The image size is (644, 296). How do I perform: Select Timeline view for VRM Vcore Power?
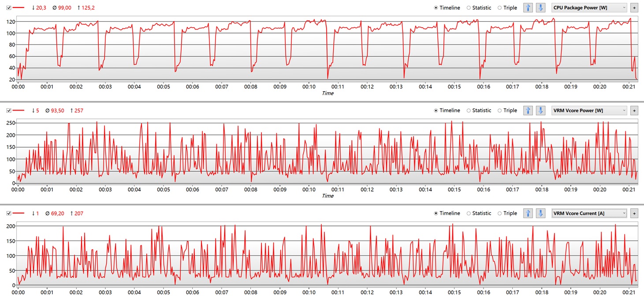click(x=447, y=111)
